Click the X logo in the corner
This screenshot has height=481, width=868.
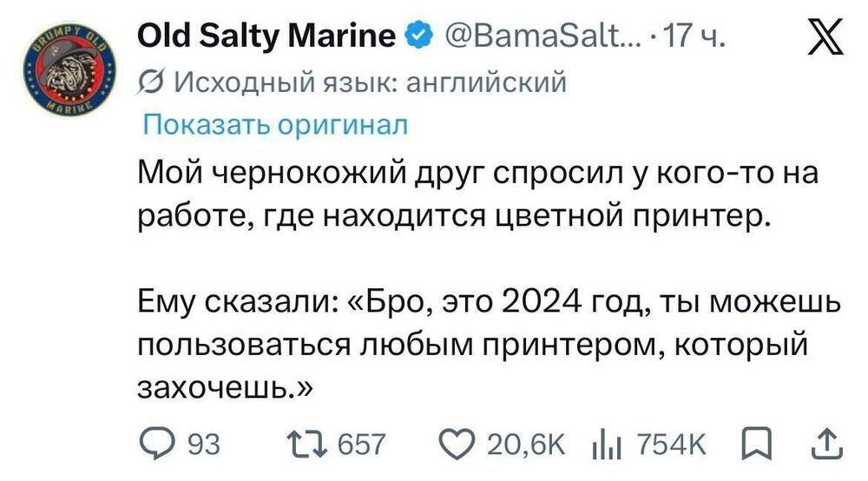(825, 36)
